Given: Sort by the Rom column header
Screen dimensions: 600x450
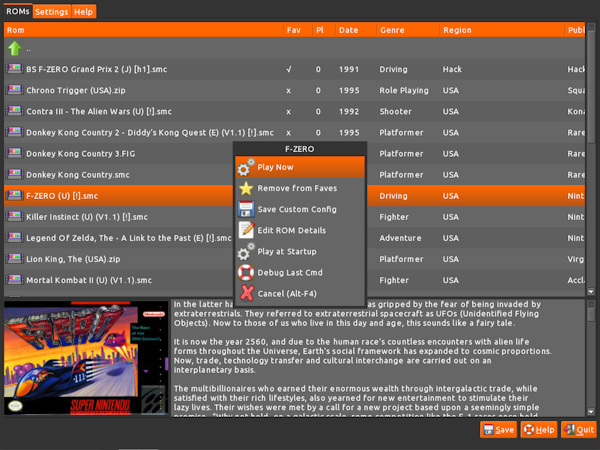Looking at the screenshot, I should coord(143,30).
